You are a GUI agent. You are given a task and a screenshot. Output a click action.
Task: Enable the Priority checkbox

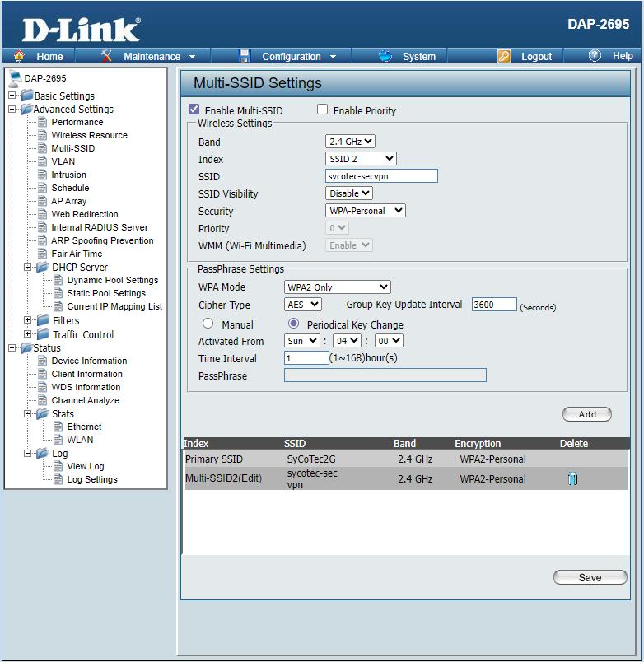click(x=323, y=110)
